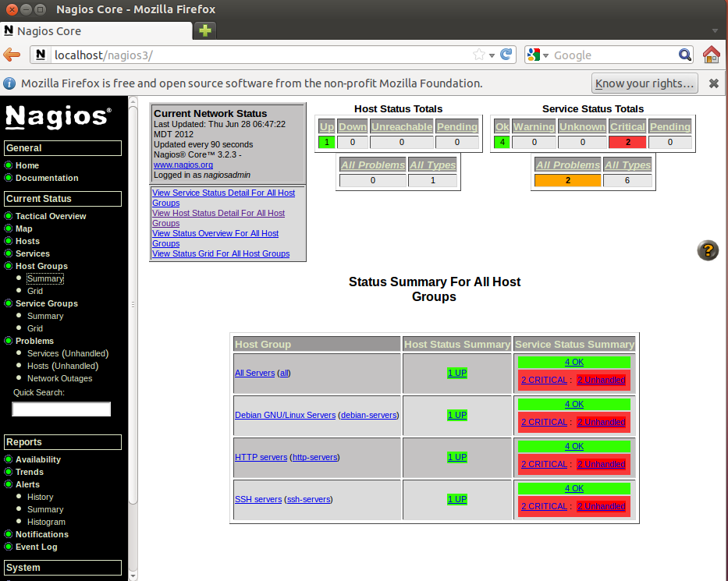This screenshot has width=728, height=581.
Task: Click the Nagios logo in sidebar
Action: [x=59, y=116]
